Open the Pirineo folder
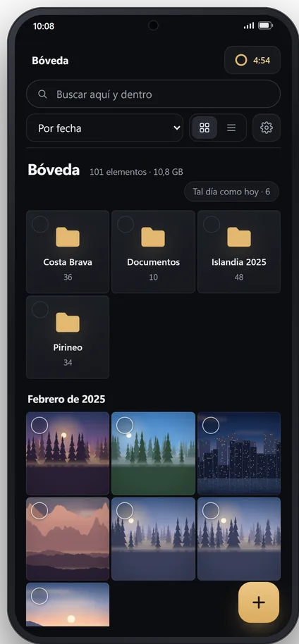This screenshot has width=299, height=644. (68, 338)
